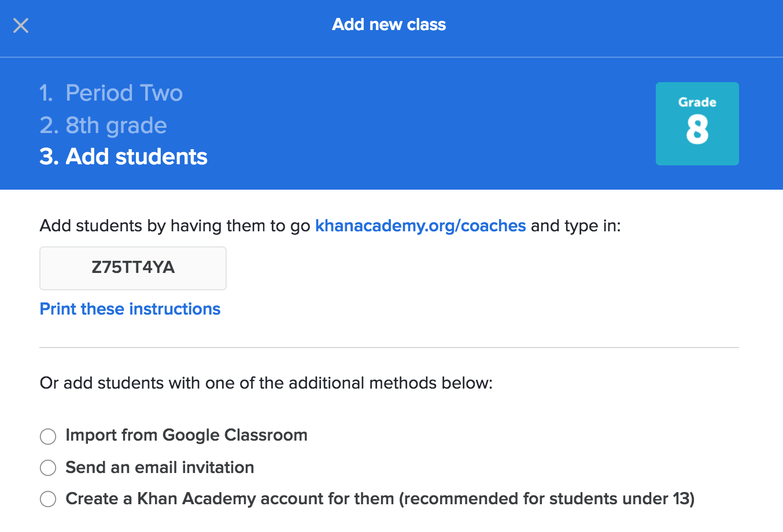Click the horizontal divider below print link
This screenshot has height=532, width=783.
(389, 348)
